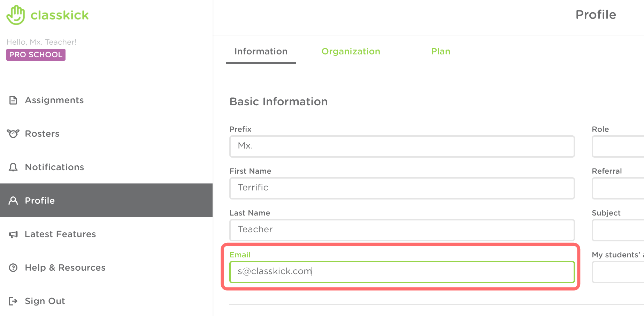Click the Last Name input field

(402, 230)
